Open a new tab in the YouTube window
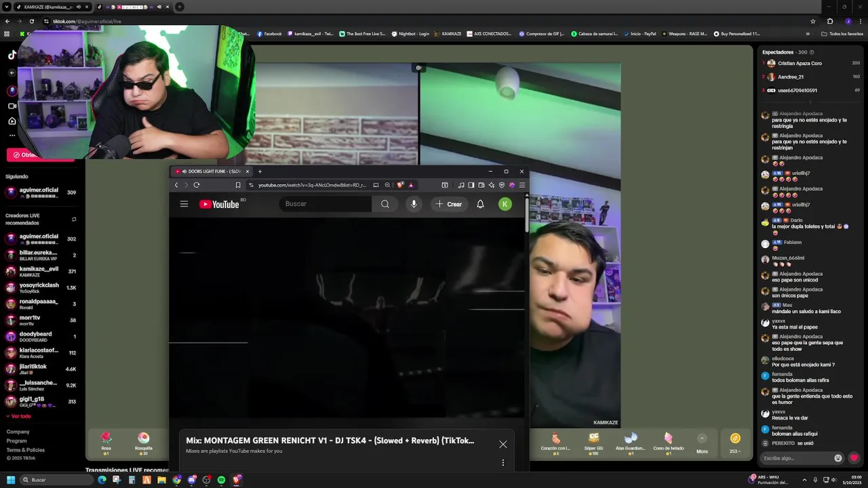 coord(260,171)
